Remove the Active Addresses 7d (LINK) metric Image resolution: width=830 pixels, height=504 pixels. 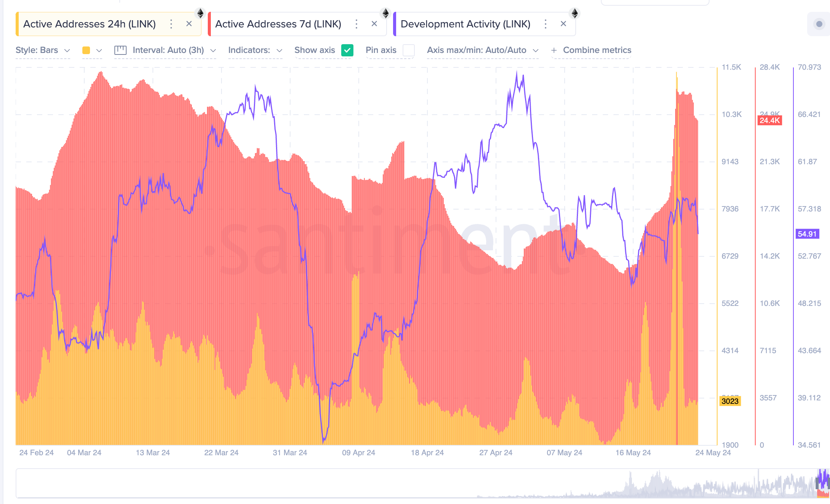(x=374, y=24)
